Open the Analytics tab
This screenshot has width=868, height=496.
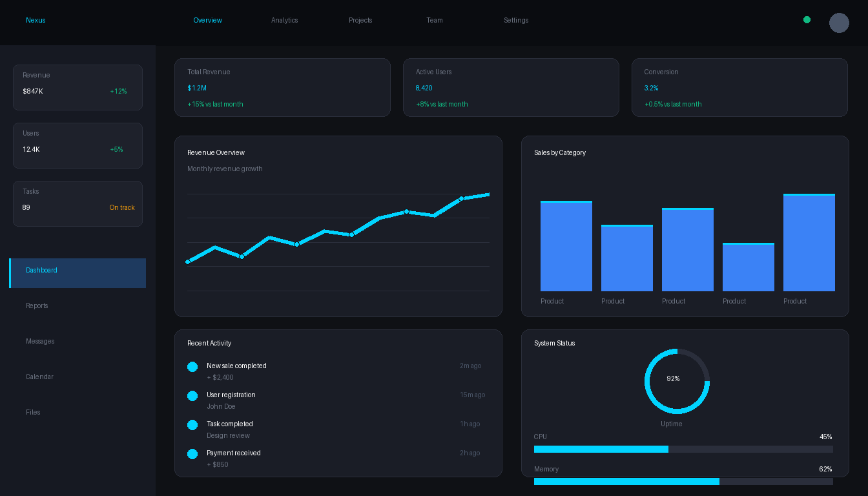284,20
